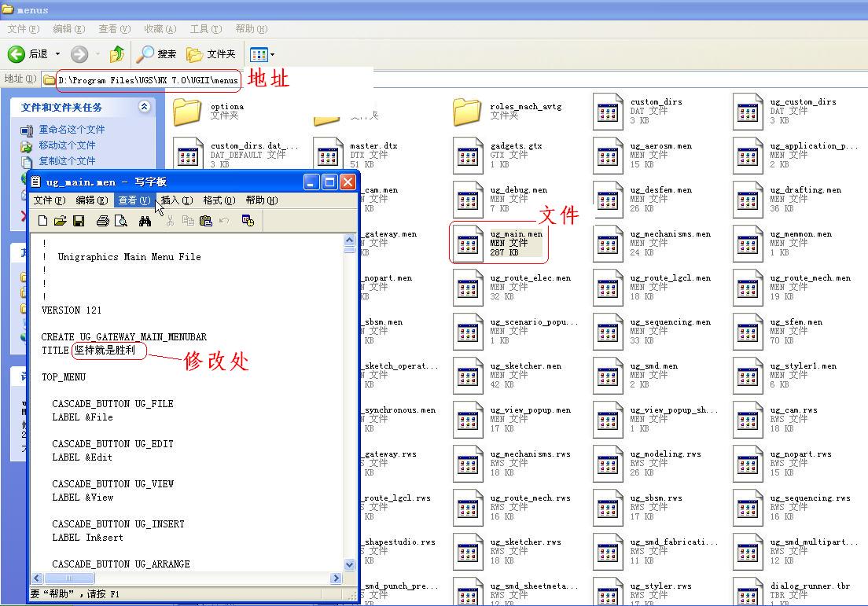Insert date and time via WordPad toolbar icon
Image resolution: width=868 pixels, height=606 pixels.
248,221
